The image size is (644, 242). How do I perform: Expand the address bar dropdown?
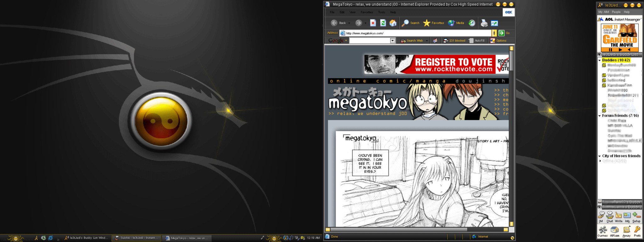tap(494, 33)
